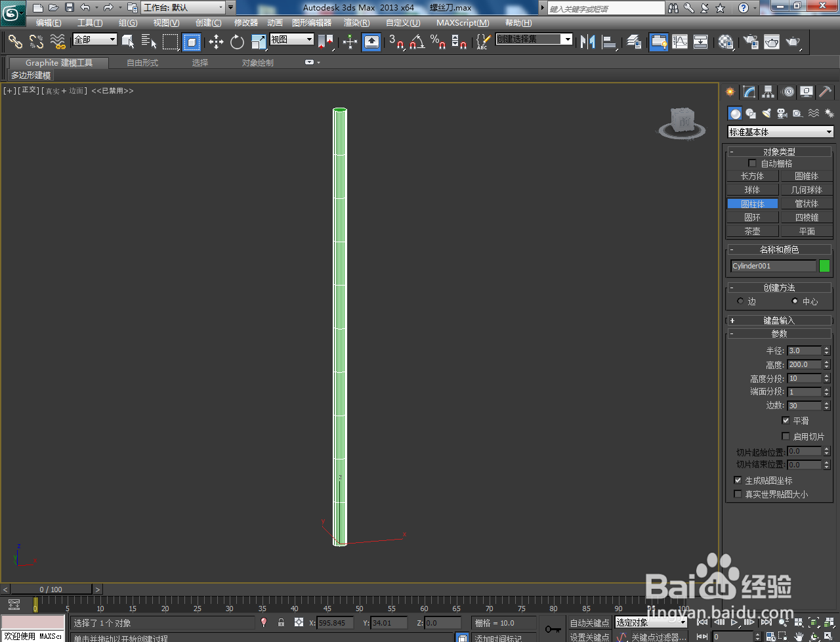Image resolution: width=840 pixels, height=642 pixels.
Task: Activate the Select and Move tool
Action: [216, 42]
